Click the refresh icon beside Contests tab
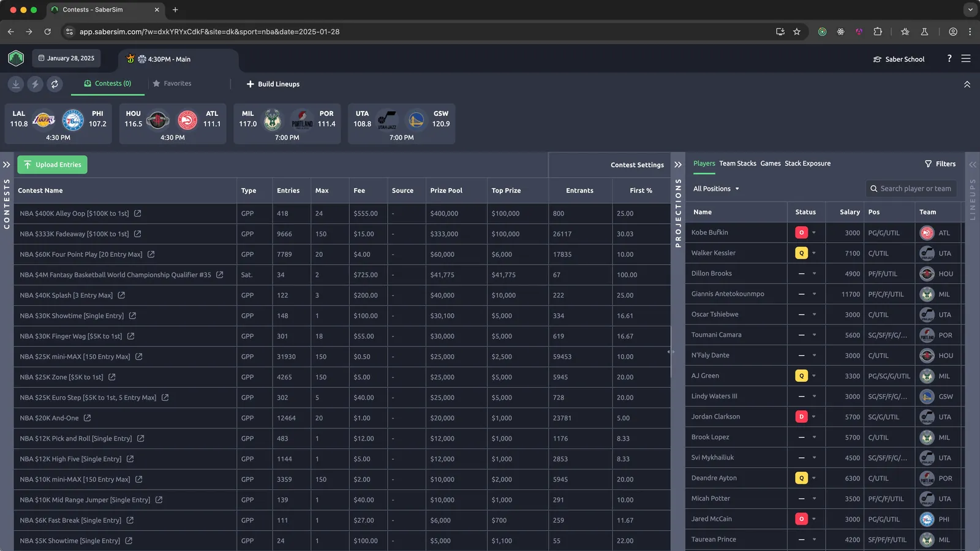 (55, 84)
